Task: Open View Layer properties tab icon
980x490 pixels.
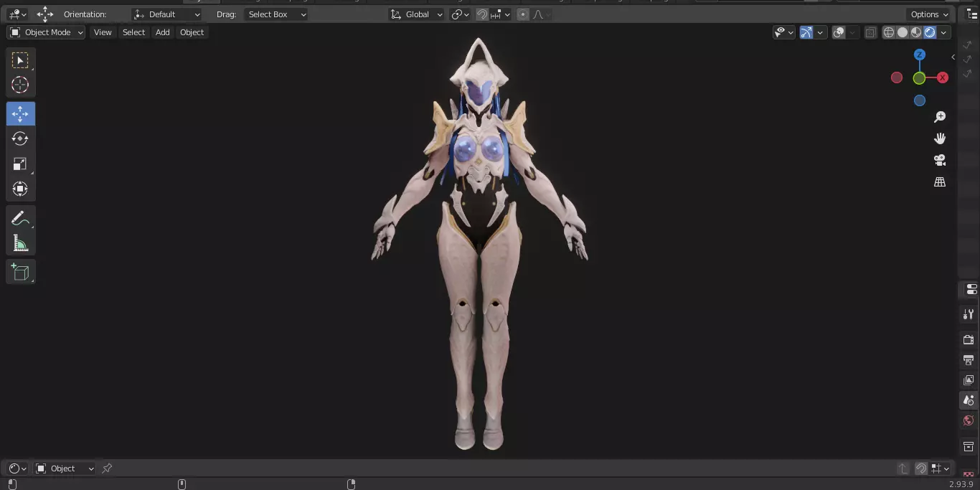Action: click(969, 380)
